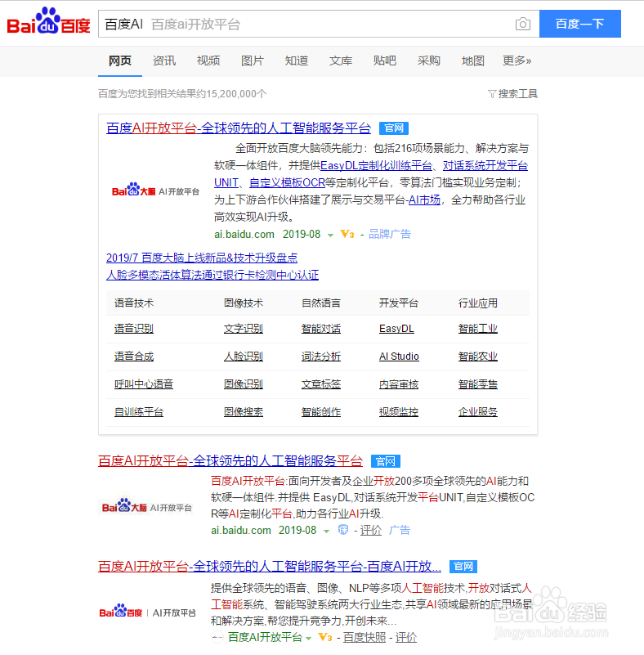This screenshot has width=644, height=655.
Task: Click the V3 badge in third result
Action: 324,638
